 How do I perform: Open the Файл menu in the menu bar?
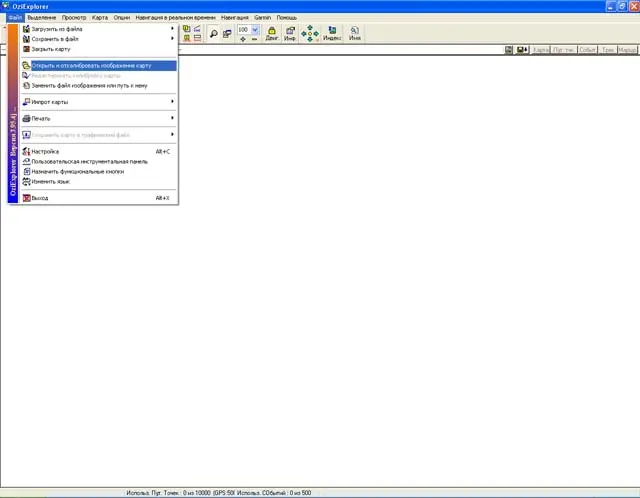coord(16,18)
